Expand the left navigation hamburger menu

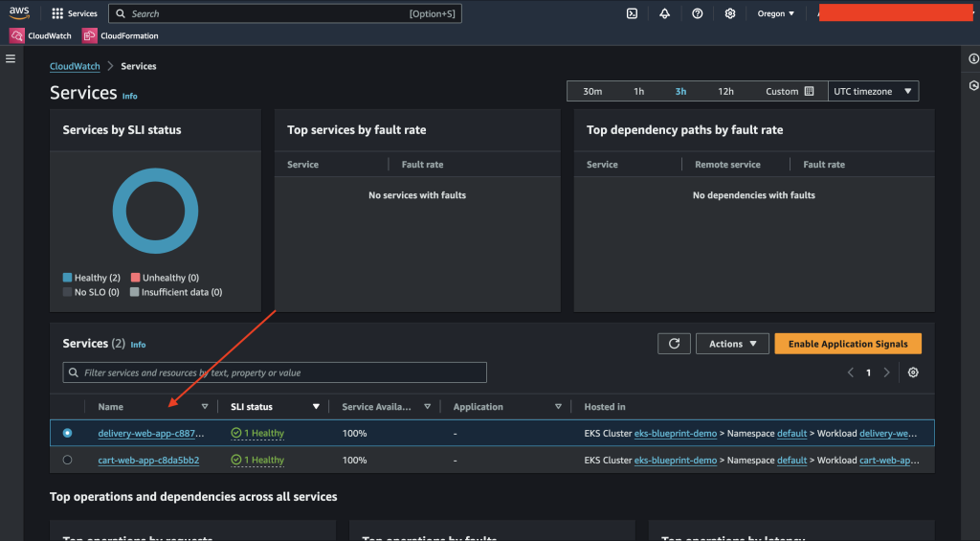tap(11, 58)
